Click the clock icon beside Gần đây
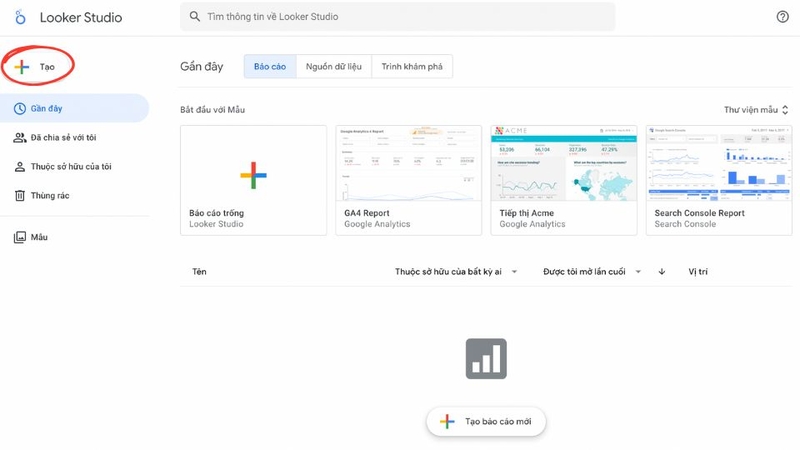 click(19, 108)
